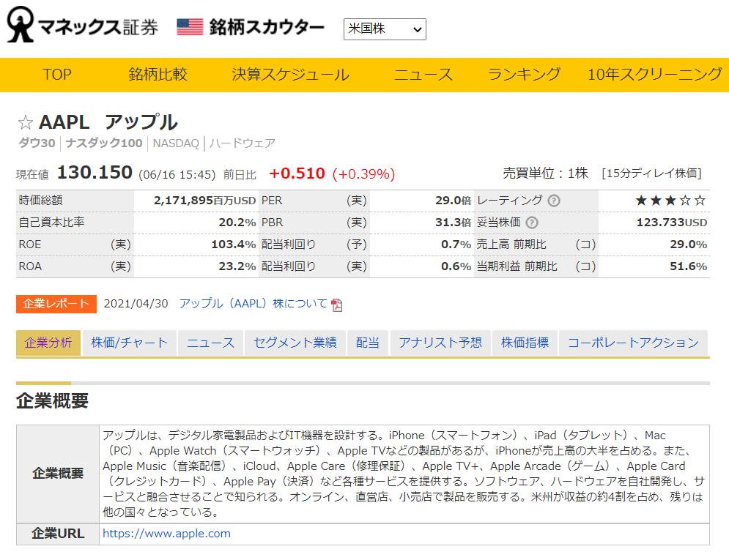Screen dimensions: 729x560
Task: Open the 米国株 market dropdown
Action: coord(385,29)
